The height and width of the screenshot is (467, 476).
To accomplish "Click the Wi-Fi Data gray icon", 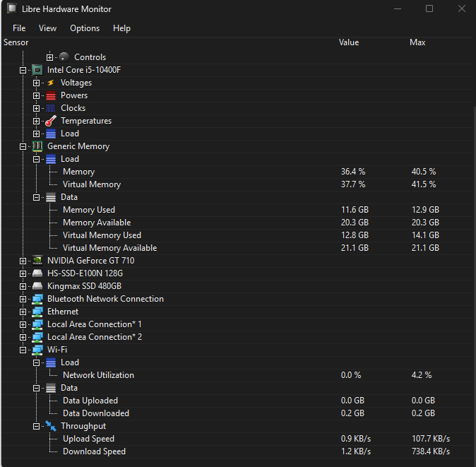I will [x=51, y=388].
